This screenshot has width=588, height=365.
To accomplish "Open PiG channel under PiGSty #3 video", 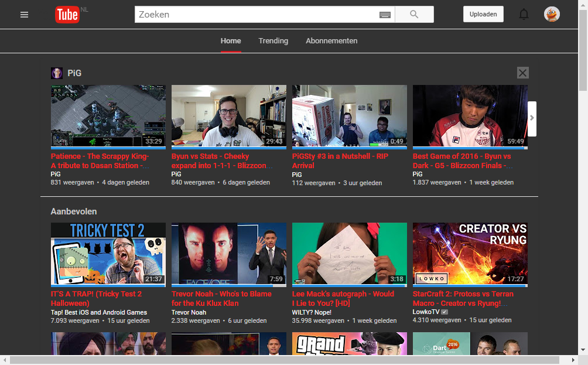I will tap(297, 175).
